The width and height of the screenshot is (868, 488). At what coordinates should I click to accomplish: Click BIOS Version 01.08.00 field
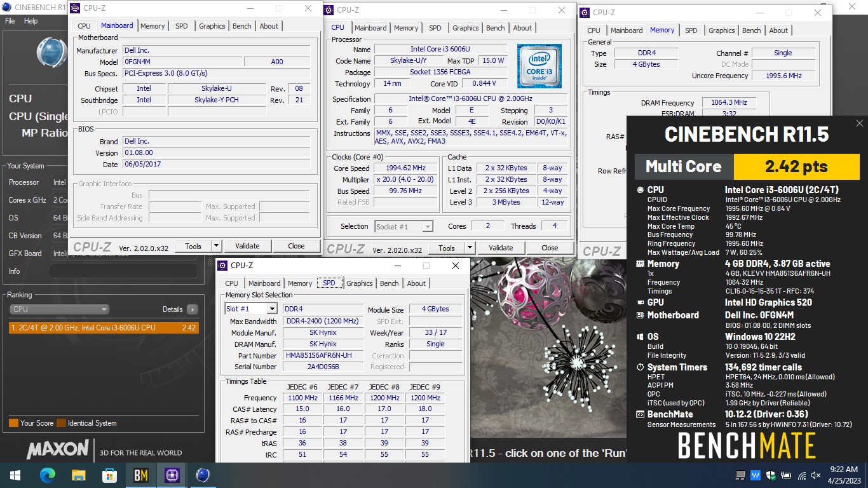[217, 152]
